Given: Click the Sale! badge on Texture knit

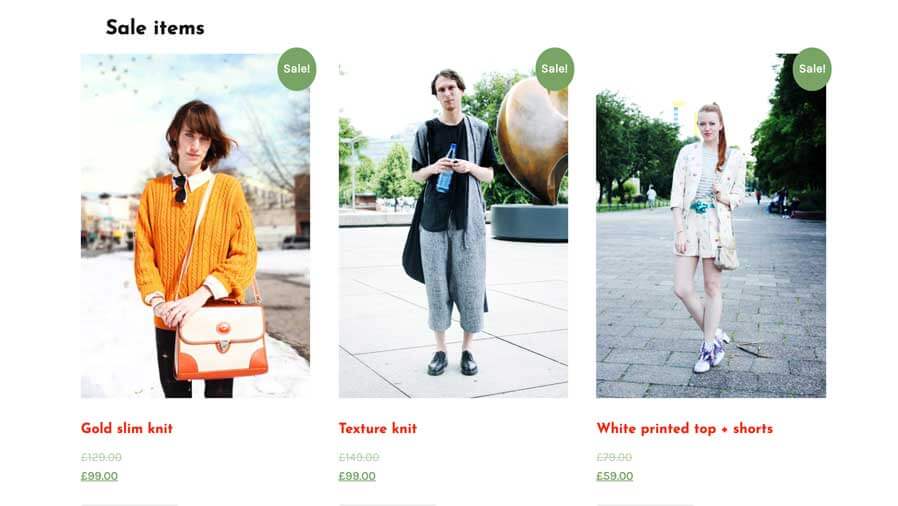Looking at the screenshot, I should tap(554, 69).
